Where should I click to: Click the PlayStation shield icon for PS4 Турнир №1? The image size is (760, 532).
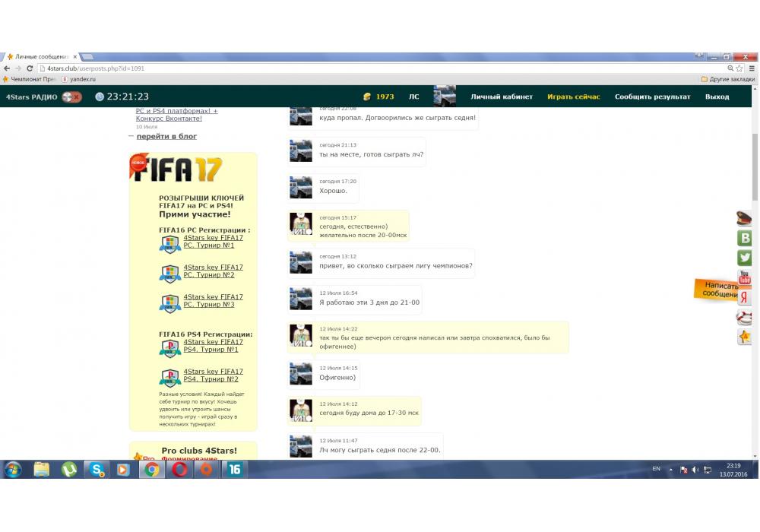(170, 348)
